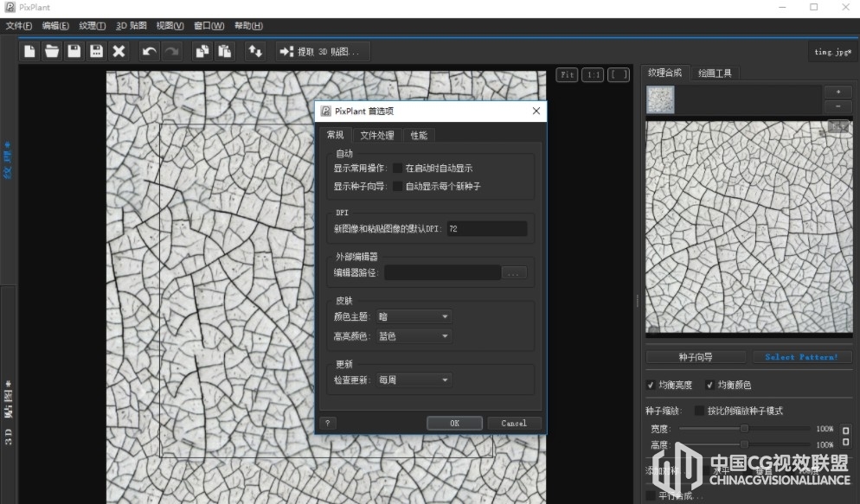
Task: Confirm preferences with OK
Action: pos(455,423)
